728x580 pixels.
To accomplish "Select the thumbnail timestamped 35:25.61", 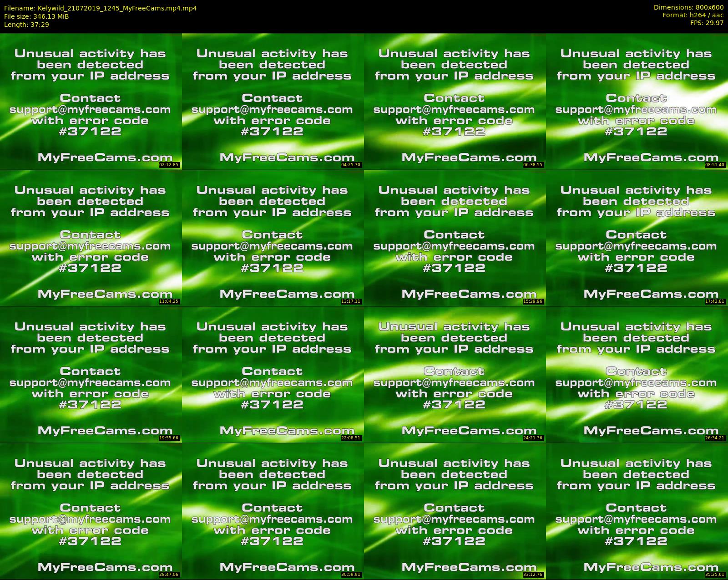I will pos(637,511).
